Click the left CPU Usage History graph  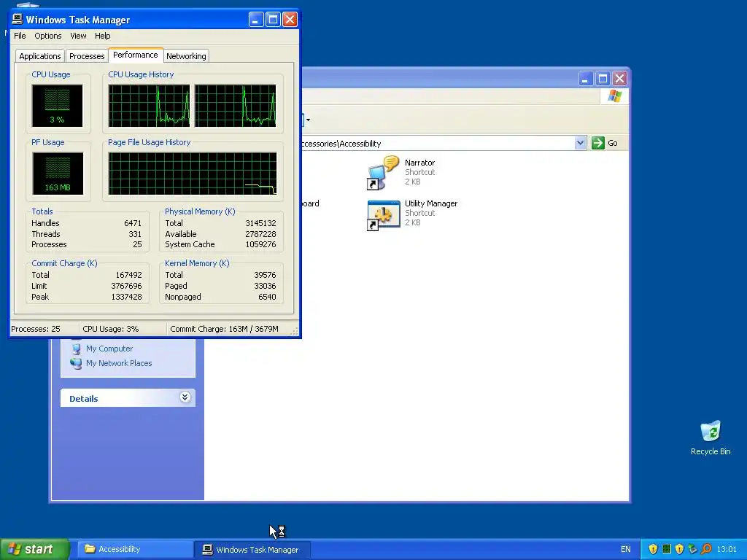coord(149,106)
